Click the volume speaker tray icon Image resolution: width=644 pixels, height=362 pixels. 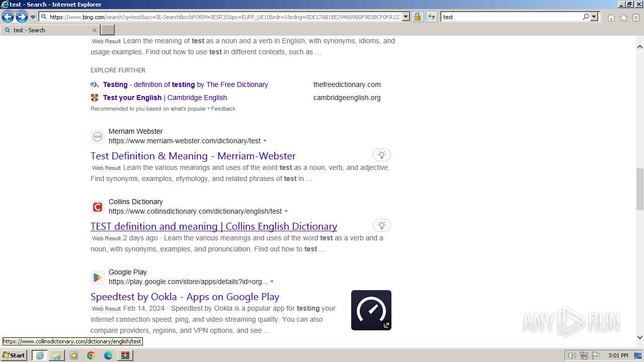[572, 355]
